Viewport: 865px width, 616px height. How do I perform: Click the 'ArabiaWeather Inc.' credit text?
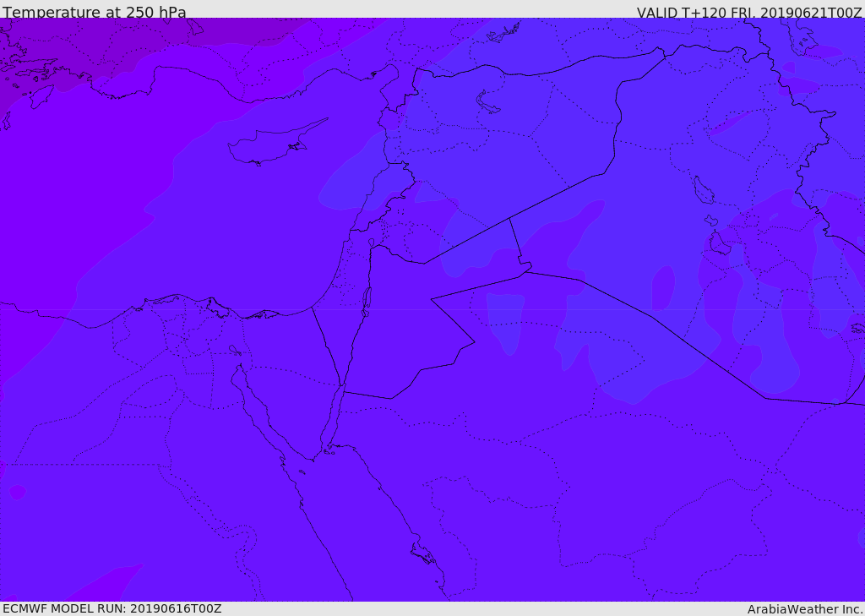[x=804, y=609]
